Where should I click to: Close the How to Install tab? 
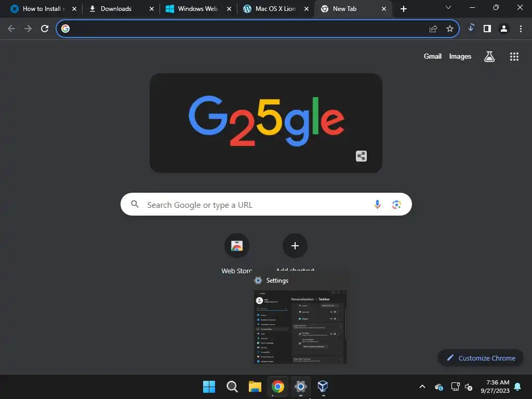74,9
